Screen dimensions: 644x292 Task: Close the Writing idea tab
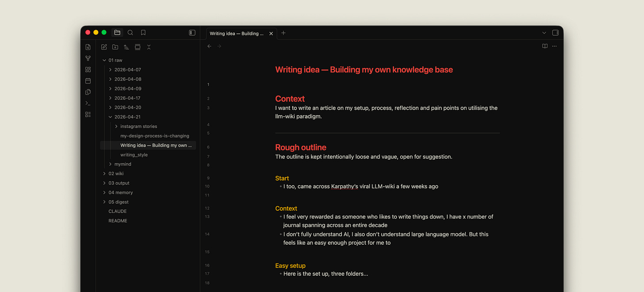point(271,34)
